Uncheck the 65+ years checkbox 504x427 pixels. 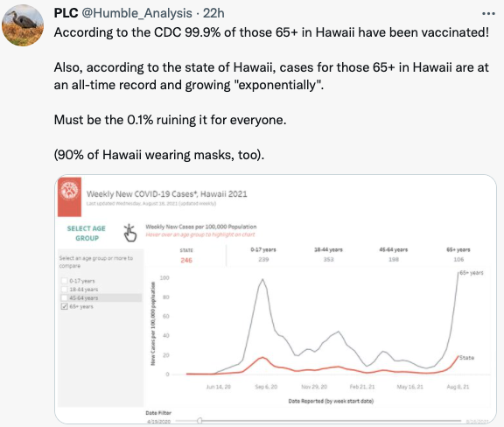(x=64, y=306)
